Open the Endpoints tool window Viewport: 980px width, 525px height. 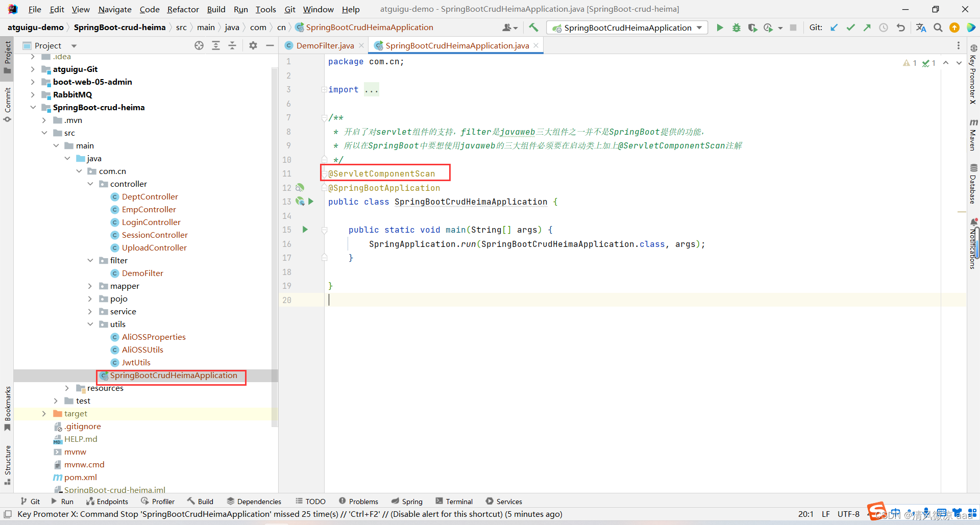(x=107, y=502)
